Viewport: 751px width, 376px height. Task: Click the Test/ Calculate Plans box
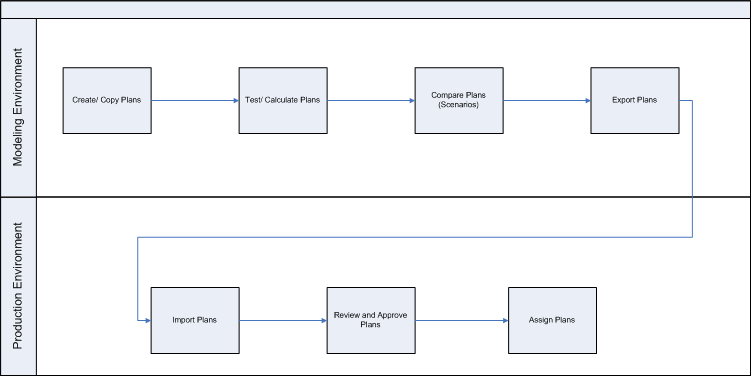click(283, 100)
